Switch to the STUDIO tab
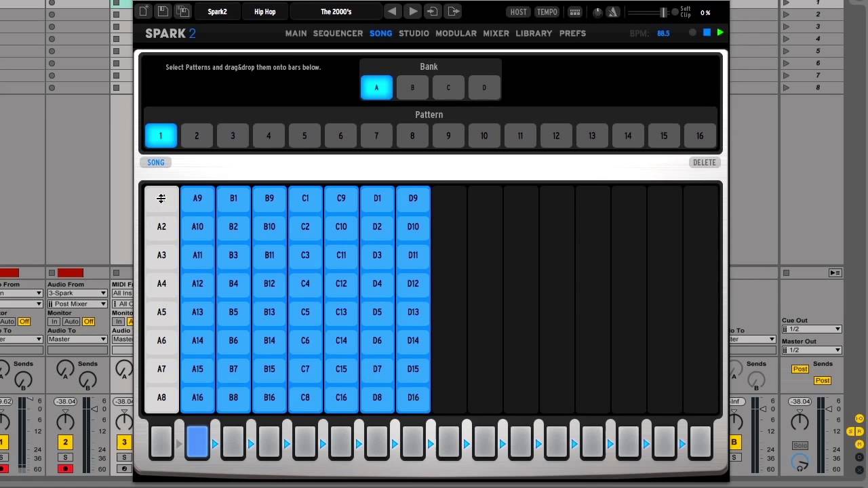 (x=414, y=33)
